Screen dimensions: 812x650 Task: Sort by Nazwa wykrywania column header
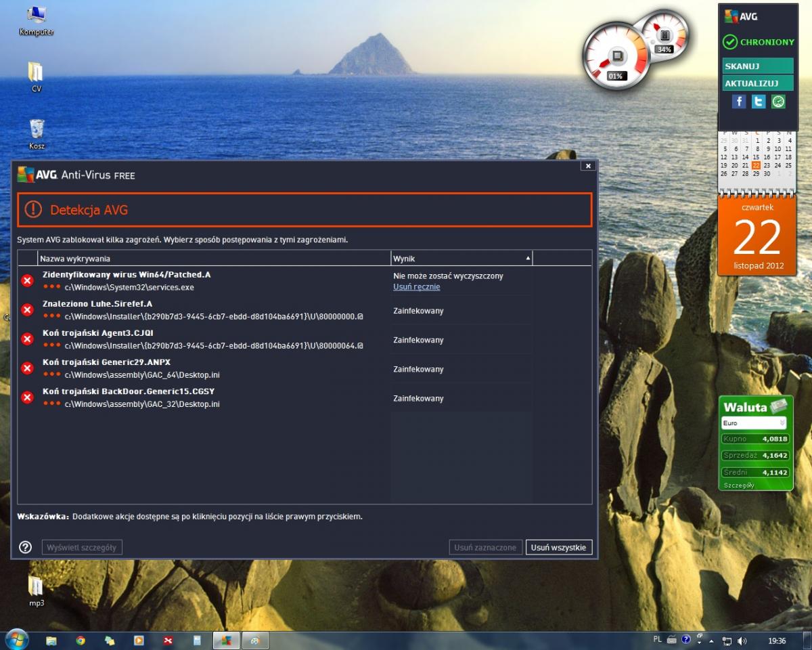point(215,258)
